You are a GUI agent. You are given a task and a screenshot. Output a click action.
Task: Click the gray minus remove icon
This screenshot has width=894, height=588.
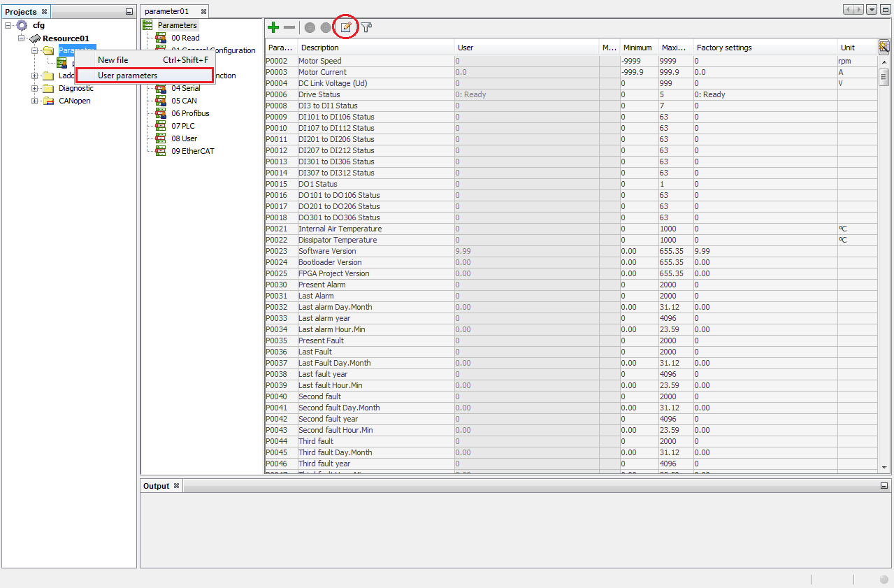pos(289,27)
